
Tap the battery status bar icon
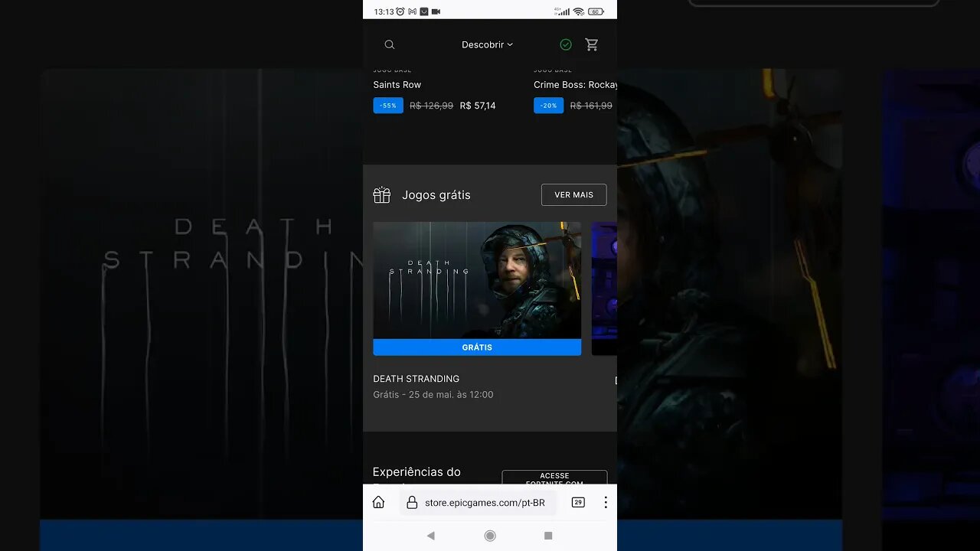[596, 11]
